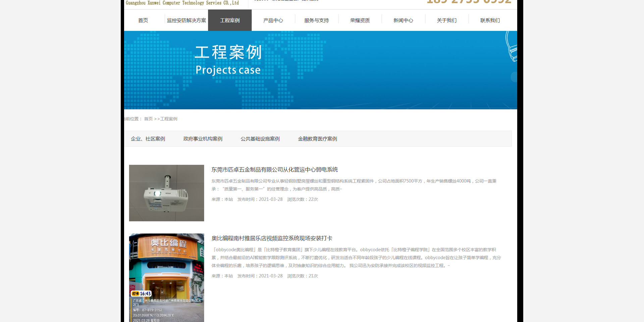Click the 工程案例 breadcrumb link

pos(169,119)
